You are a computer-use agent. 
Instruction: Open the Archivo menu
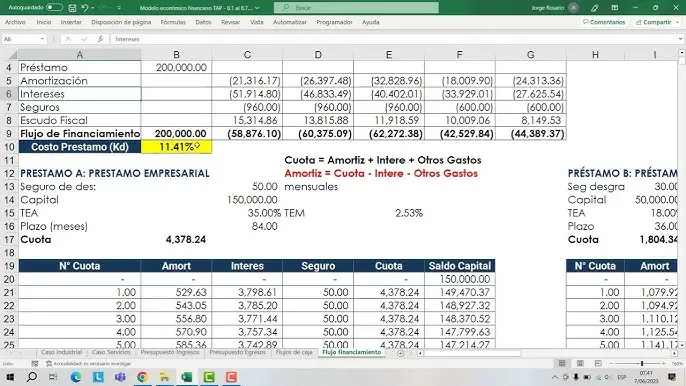pos(15,22)
